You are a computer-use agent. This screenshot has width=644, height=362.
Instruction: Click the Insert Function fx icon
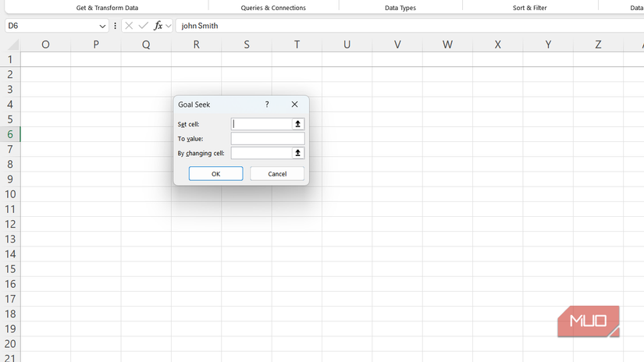158,26
